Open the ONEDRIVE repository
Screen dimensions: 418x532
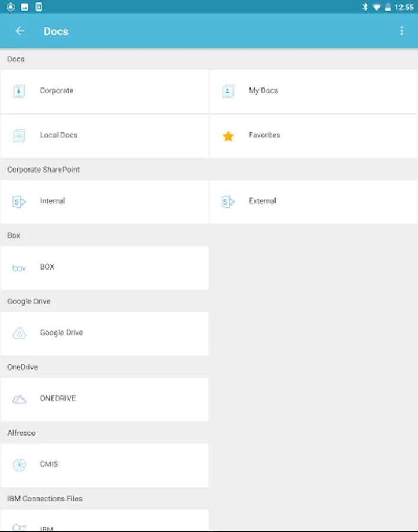[105, 400]
